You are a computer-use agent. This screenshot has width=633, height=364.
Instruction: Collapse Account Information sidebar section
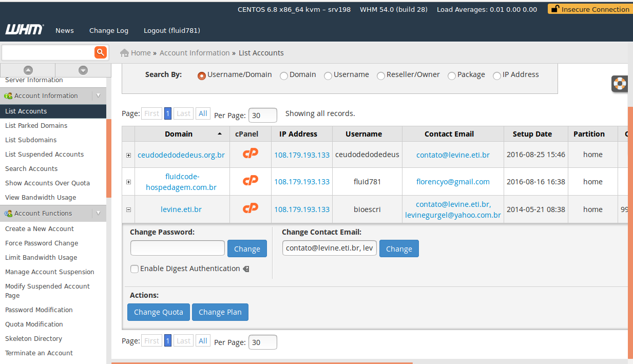tap(99, 95)
